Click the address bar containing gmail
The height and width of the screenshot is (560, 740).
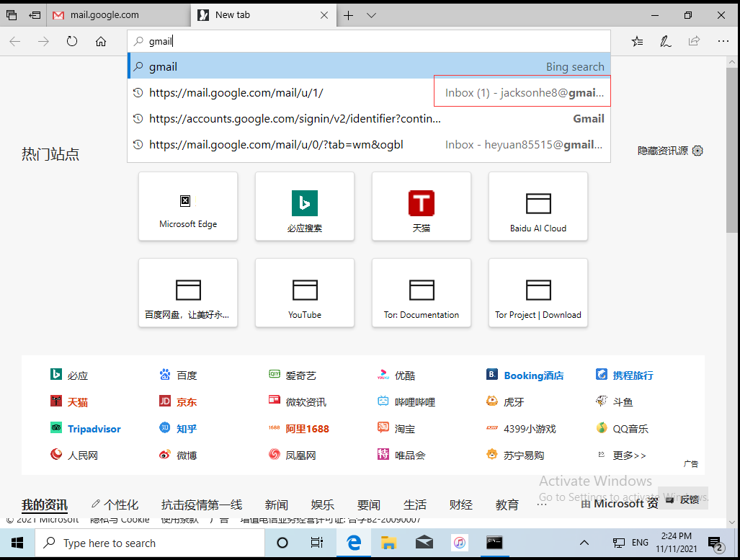point(369,41)
